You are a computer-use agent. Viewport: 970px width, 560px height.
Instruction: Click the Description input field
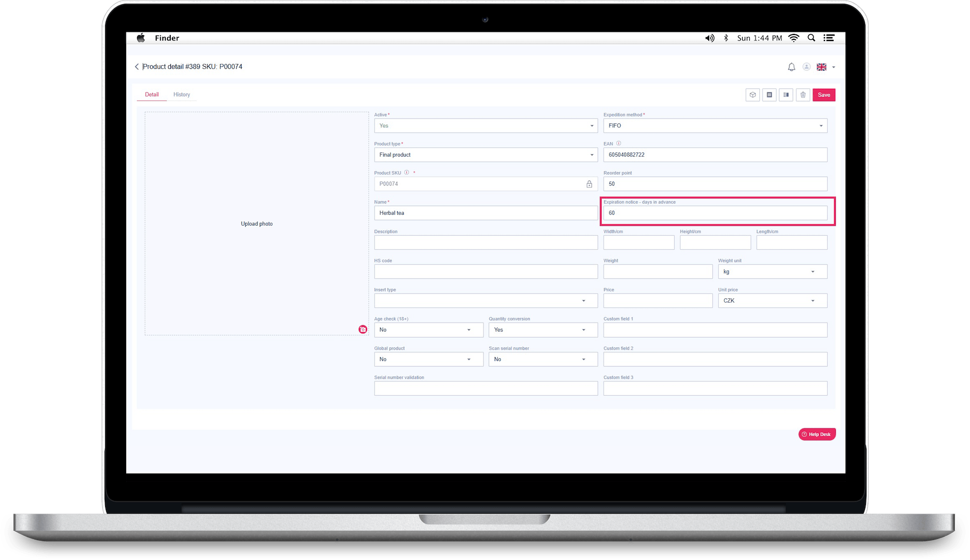(x=486, y=243)
